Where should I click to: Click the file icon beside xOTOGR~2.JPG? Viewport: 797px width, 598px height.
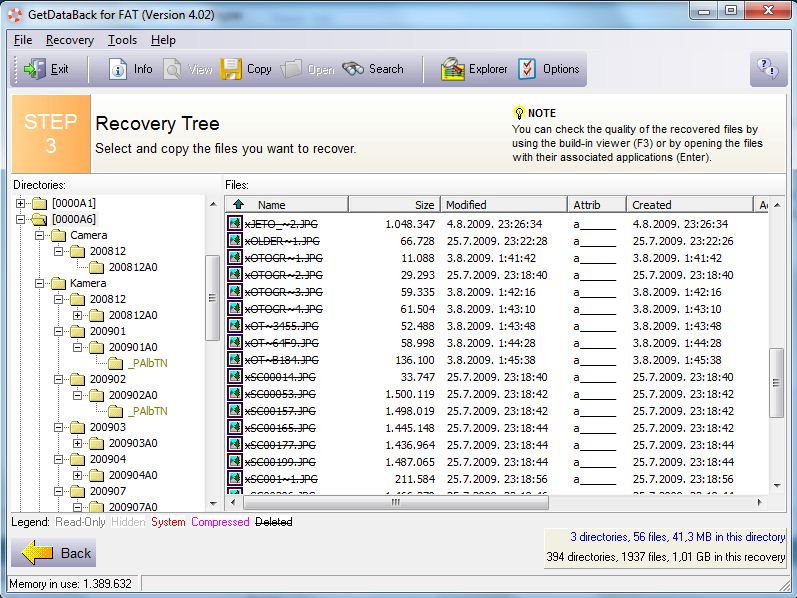tap(235, 275)
